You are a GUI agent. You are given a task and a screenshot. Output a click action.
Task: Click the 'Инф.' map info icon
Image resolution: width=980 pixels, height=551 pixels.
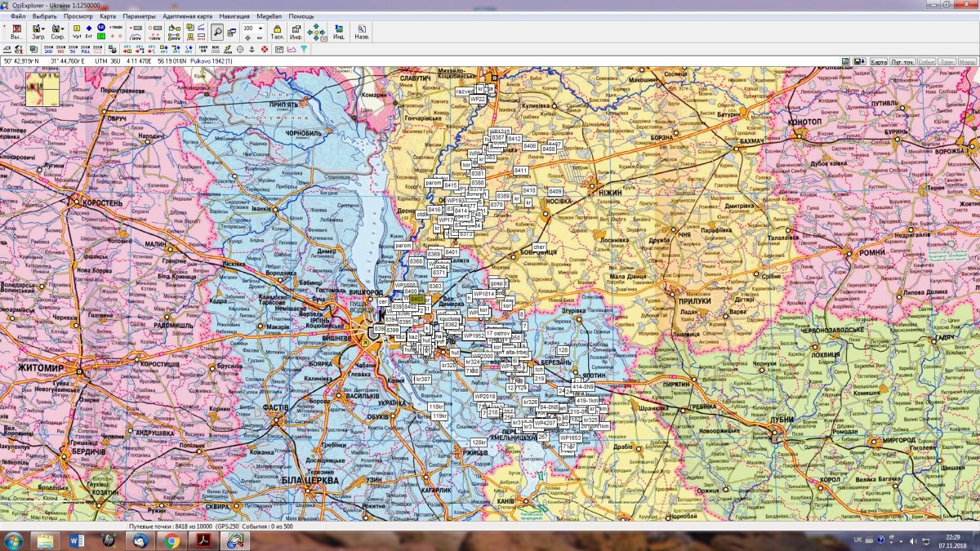pos(296,32)
